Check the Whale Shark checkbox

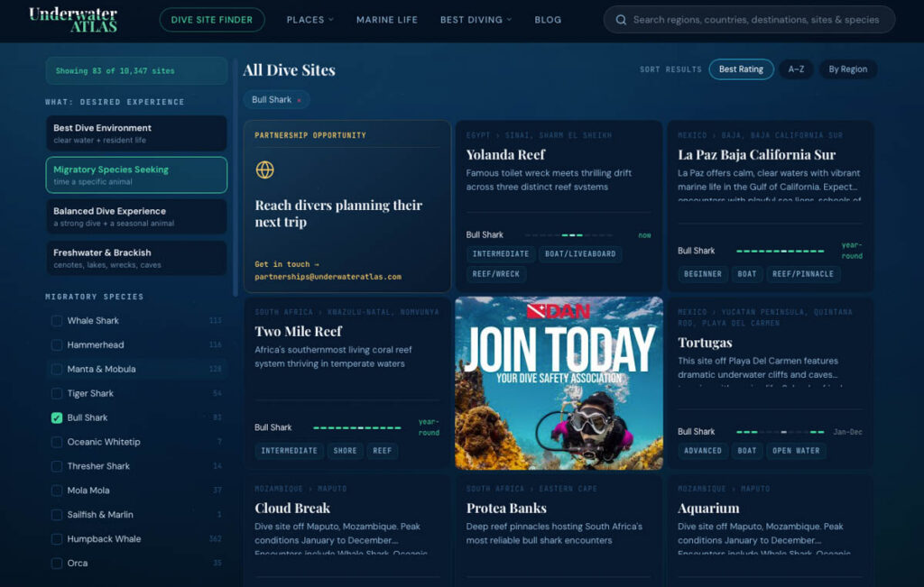point(57,321)
